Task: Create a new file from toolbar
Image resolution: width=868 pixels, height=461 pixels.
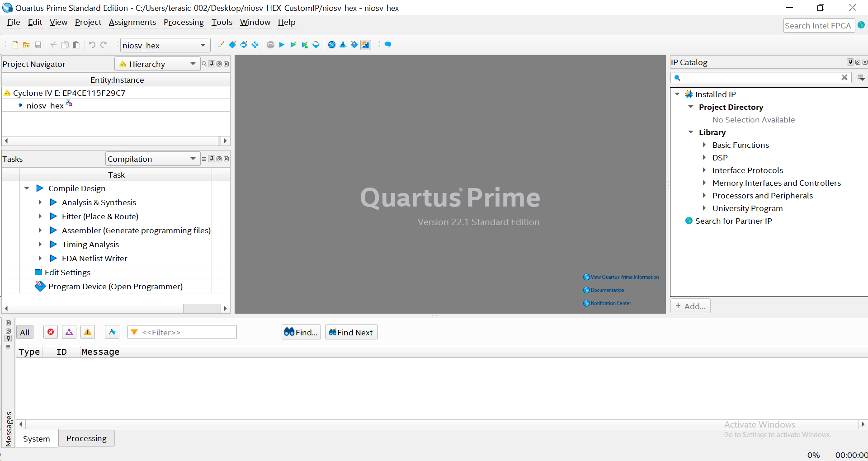Action: pyautogui.click(x=15, y=45)
